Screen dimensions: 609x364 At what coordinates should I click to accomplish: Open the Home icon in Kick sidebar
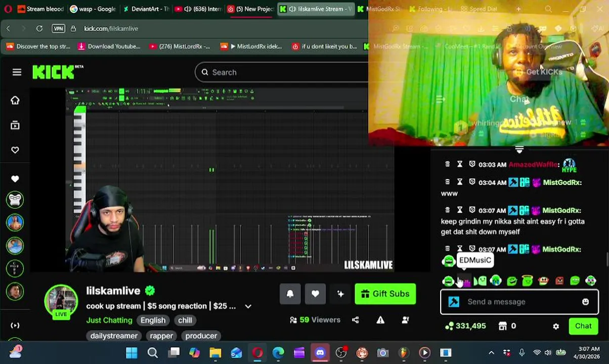pos(15,100)
